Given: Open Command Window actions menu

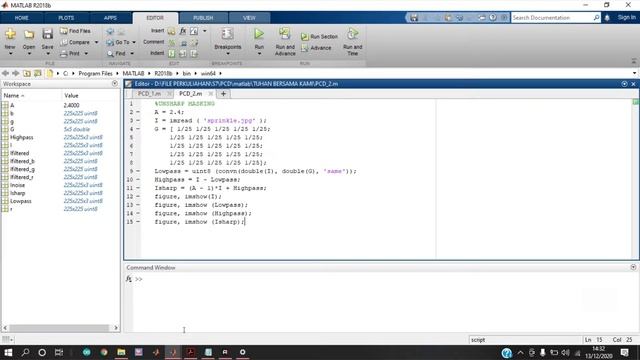Looking at the screenshot, I should (x=633, y=267).
